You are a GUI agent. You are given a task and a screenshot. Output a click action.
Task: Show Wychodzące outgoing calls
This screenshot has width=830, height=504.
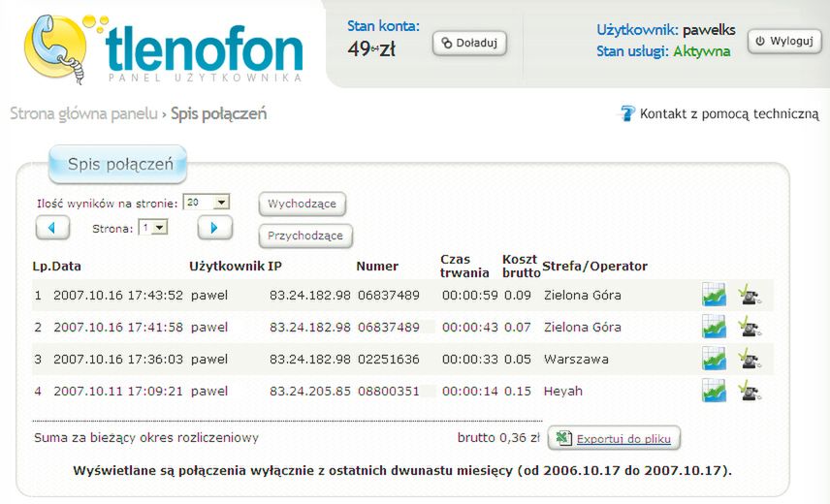302,205
